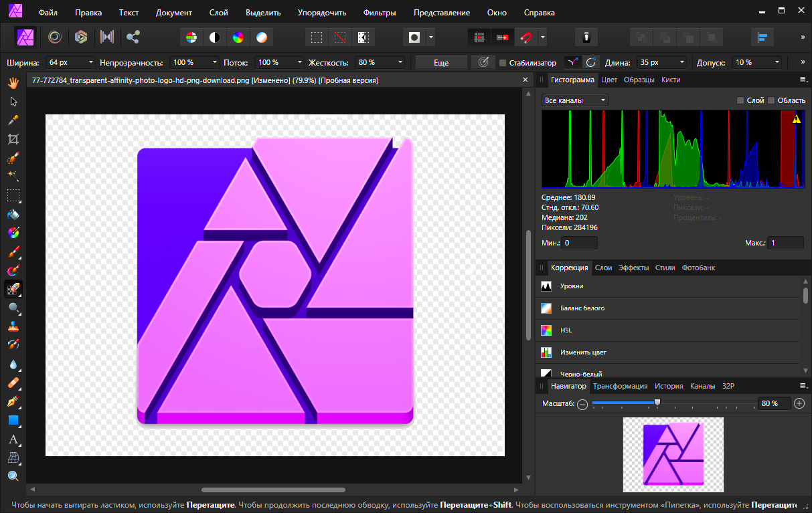Open the Export Persona share icon
812x513 pixels.
point(133,37)
